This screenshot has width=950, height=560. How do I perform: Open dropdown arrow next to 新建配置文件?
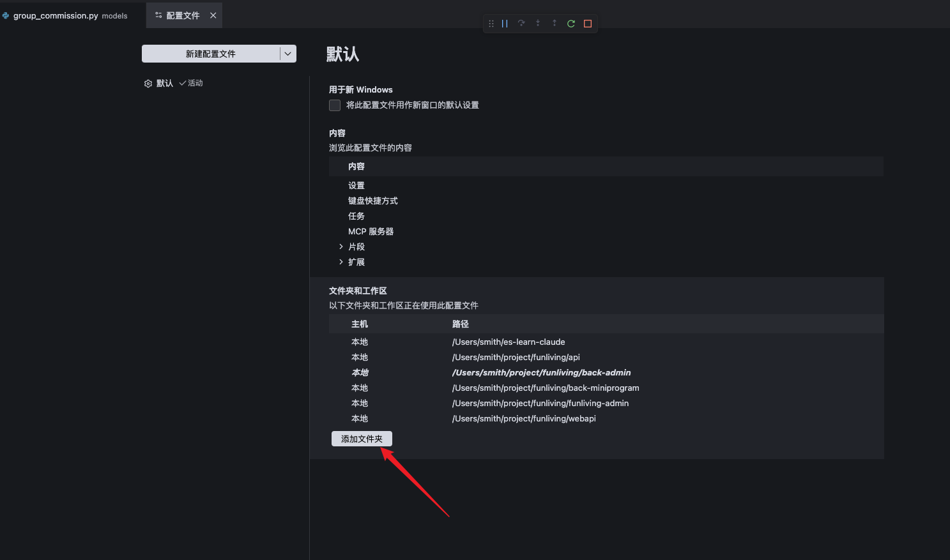point(288,54)
